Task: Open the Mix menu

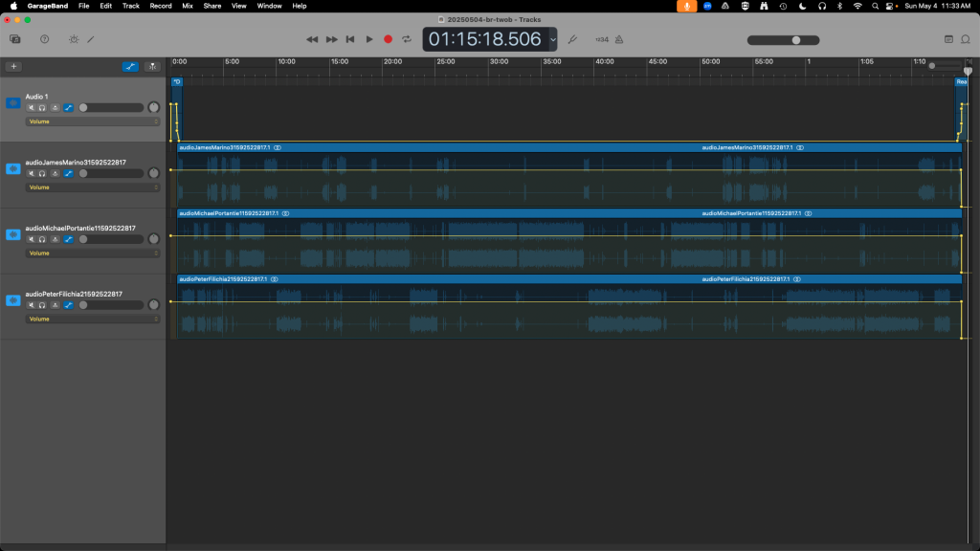Action: point(188,6)
